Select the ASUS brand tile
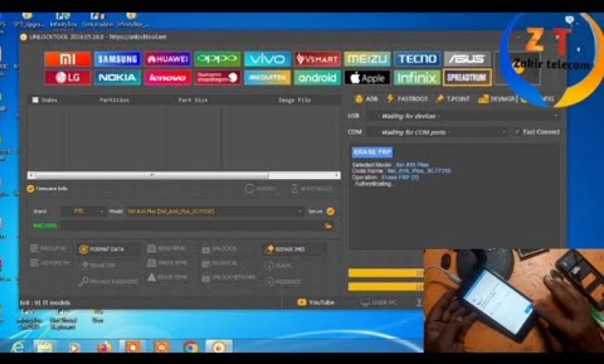 pyautogui.click(x=467, y=60)
